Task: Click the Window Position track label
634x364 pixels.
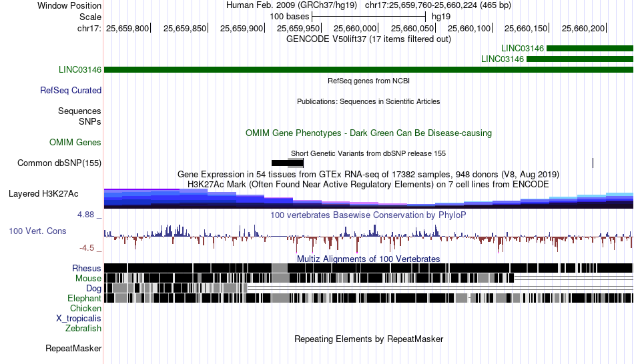Action: click(69, 5)
